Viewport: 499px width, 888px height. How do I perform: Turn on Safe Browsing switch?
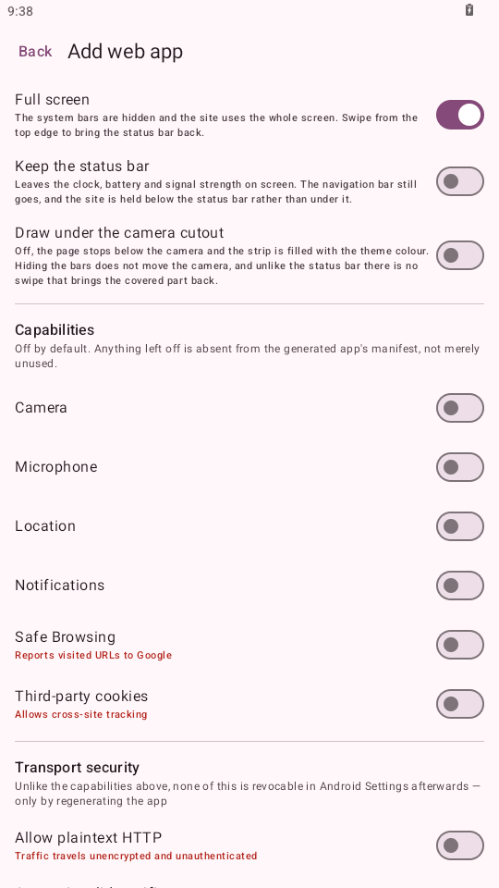(459, 645)
